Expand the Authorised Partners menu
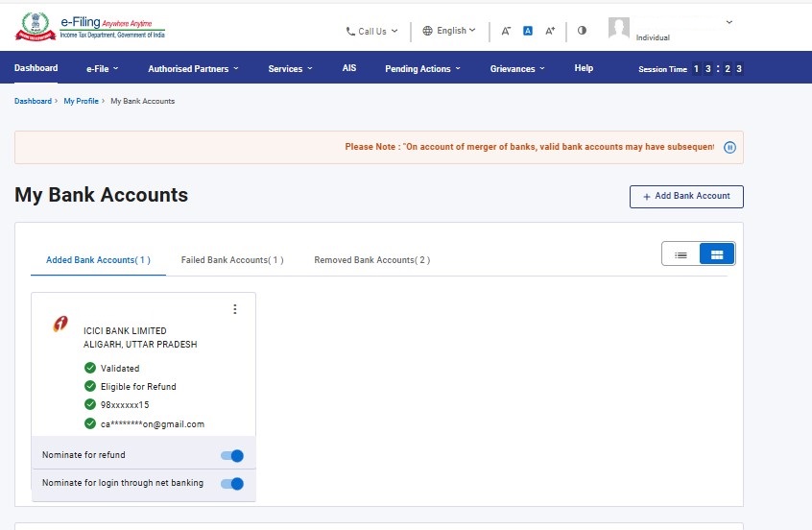 (193, 68)
